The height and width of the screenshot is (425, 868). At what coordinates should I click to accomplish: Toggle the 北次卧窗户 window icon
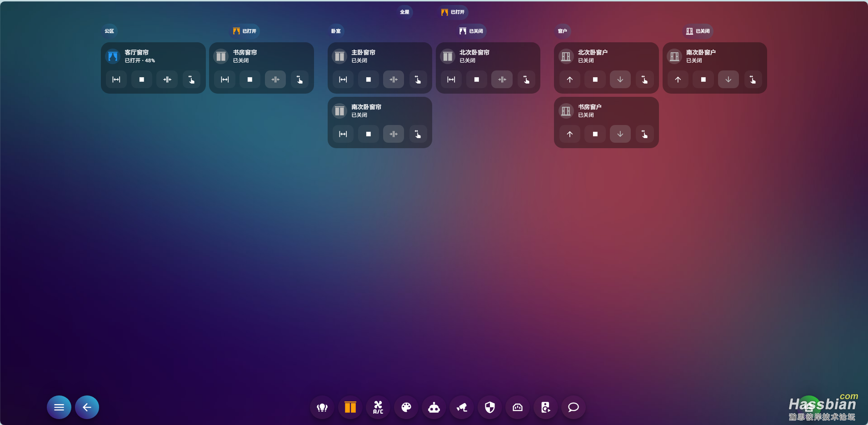click(x=566, y=56)
